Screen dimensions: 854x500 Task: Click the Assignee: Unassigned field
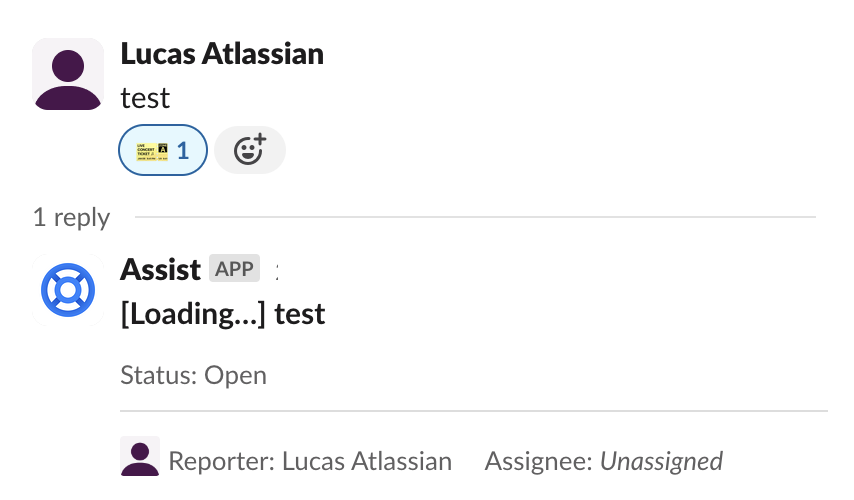(x=603, y=461)
